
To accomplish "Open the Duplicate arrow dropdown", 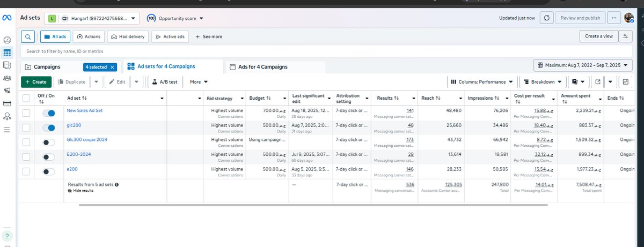I will (96, 82).
